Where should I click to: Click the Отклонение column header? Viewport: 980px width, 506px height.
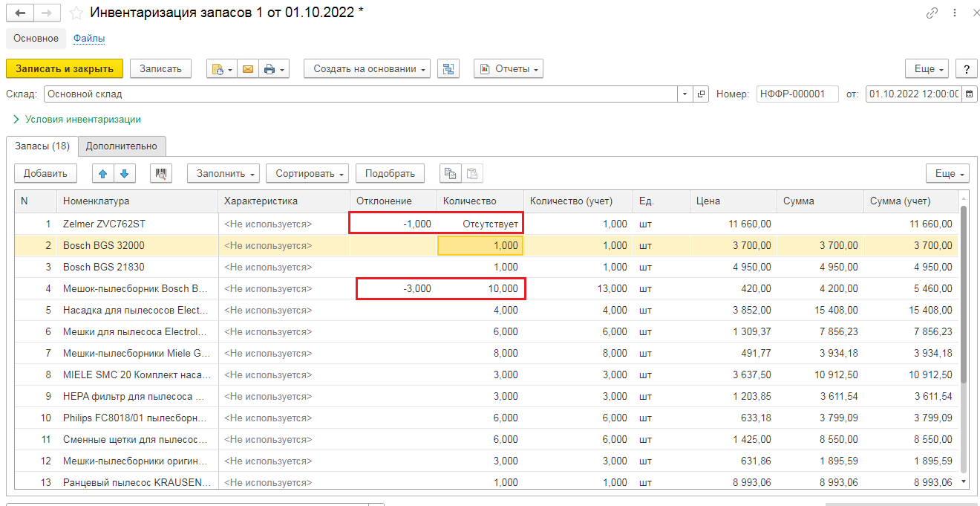[393, 201]
